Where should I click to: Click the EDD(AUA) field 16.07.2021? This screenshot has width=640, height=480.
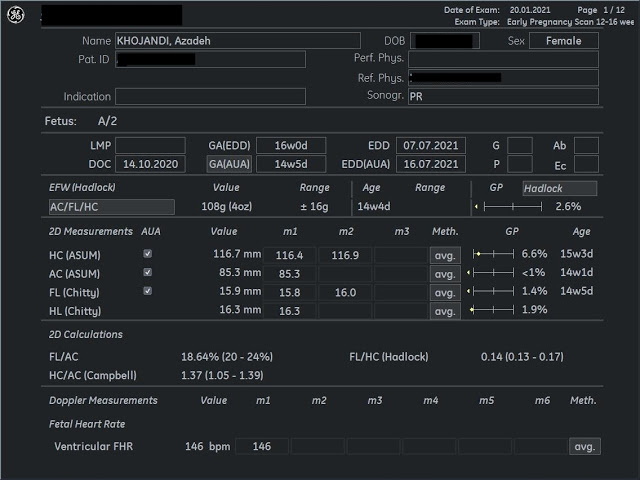pos(431,164)
